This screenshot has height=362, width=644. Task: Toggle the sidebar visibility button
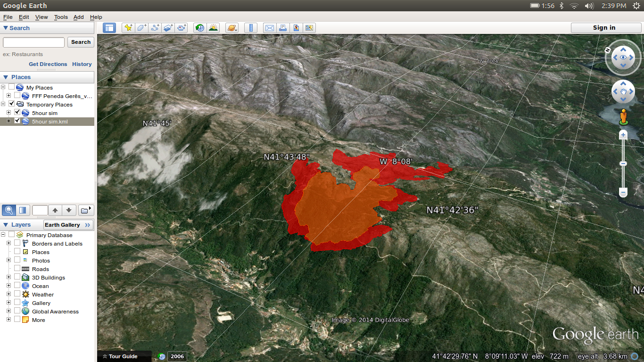point(109,28)
